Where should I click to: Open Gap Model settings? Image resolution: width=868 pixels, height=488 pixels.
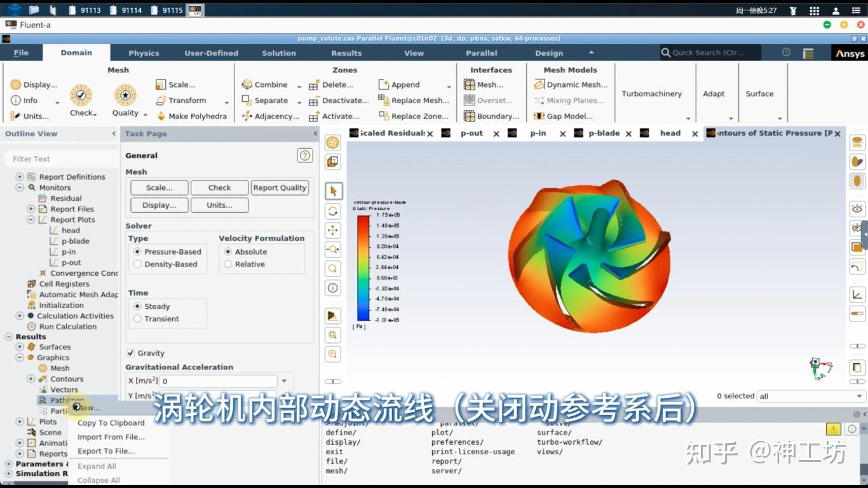pyautogui.click(x=563, y=116)
